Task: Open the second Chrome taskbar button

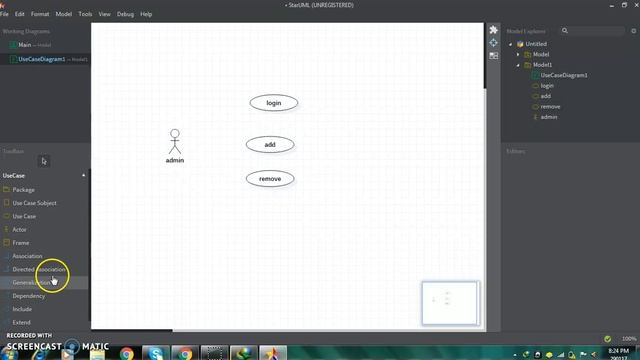Action: point(184,353)
